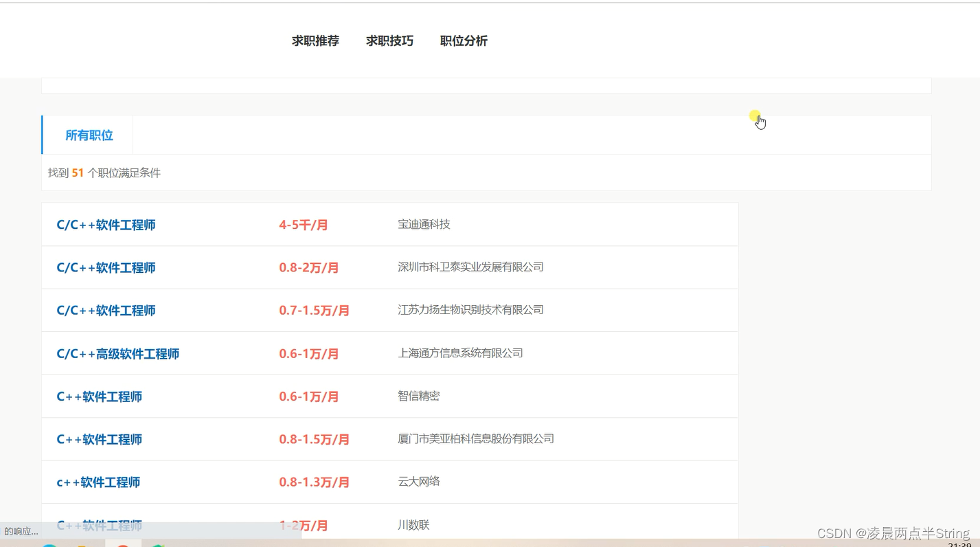
Task: Click the company name 江苏力扬生物识别技术有限公司
Action: (470, 310)
